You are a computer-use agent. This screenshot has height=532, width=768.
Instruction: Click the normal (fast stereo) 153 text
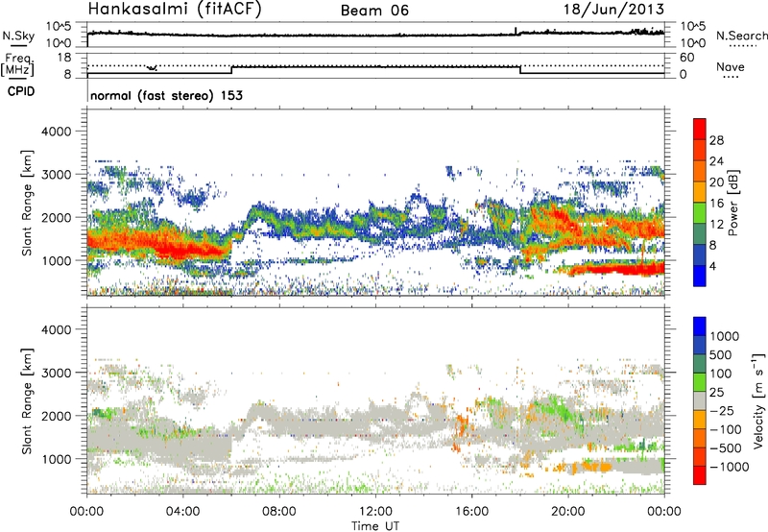click(x=166, y=95)
